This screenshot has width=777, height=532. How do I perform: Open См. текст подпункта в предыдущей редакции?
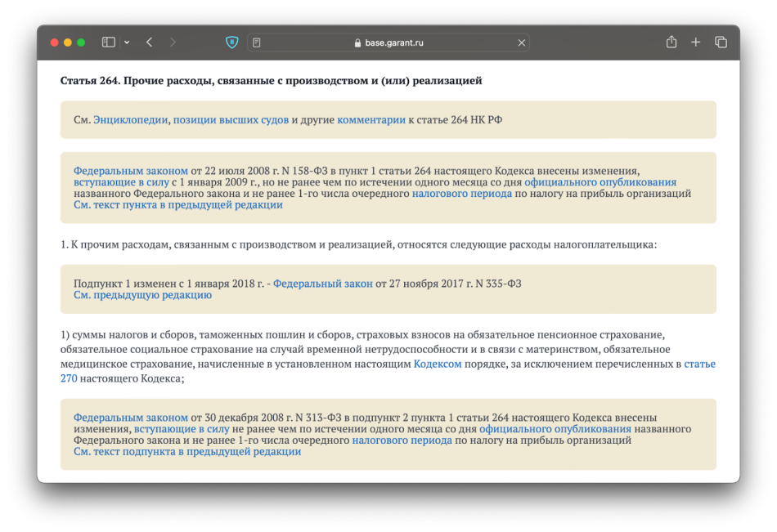click(x=187, y=451)
